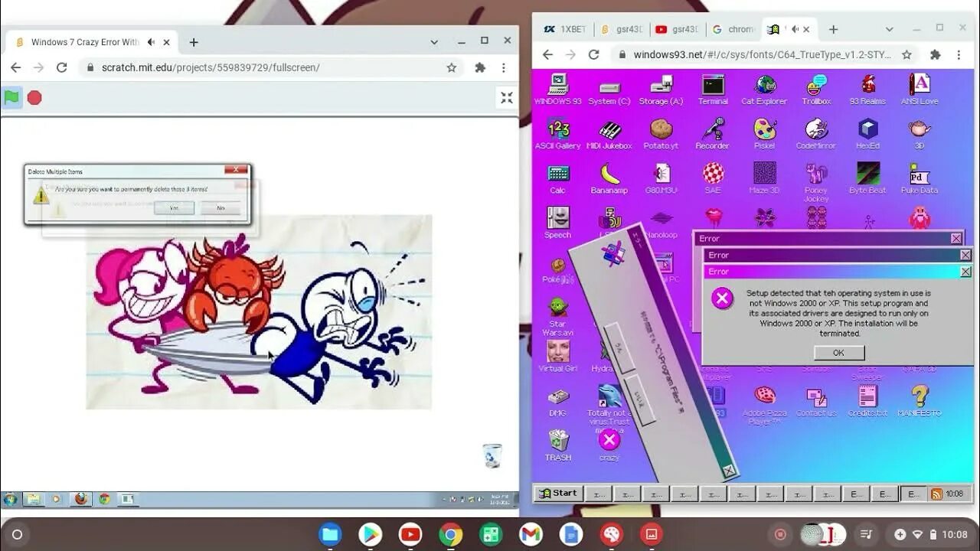Click the Windows 7 start orb in Scratch
980x551 pixels.
[11, 499]
